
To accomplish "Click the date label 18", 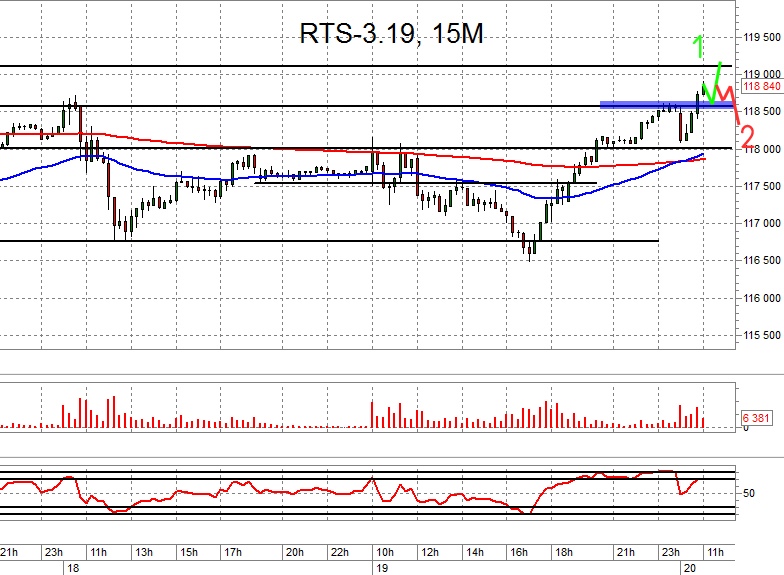I will point(73,568).
